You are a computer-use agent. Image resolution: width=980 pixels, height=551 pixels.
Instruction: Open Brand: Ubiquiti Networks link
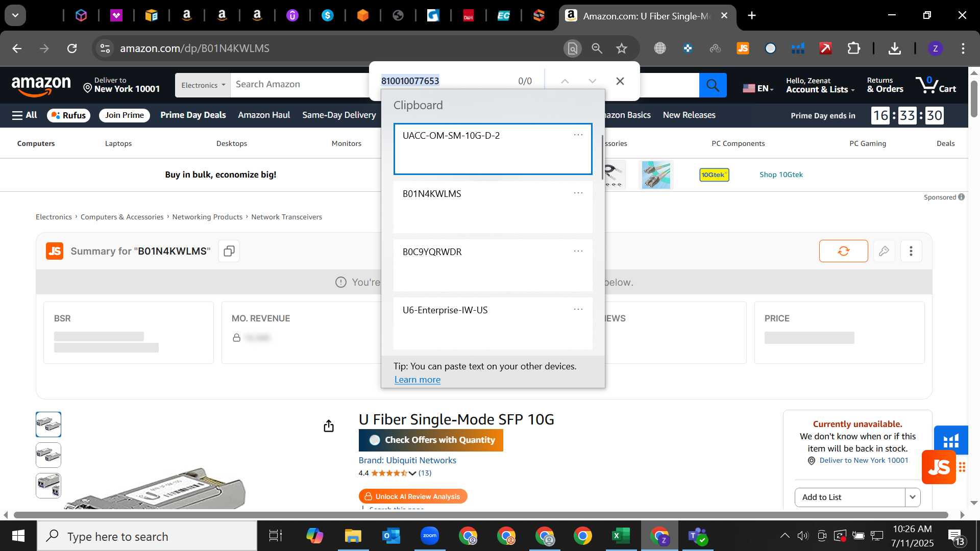[x=407, y=460]
